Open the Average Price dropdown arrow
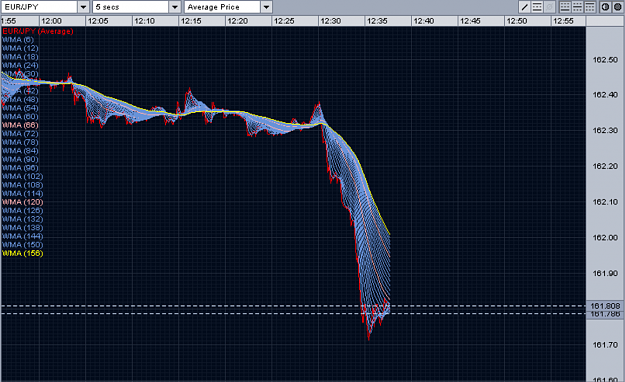625x382 pixels. pyautogui.click(x=267, y=7)
